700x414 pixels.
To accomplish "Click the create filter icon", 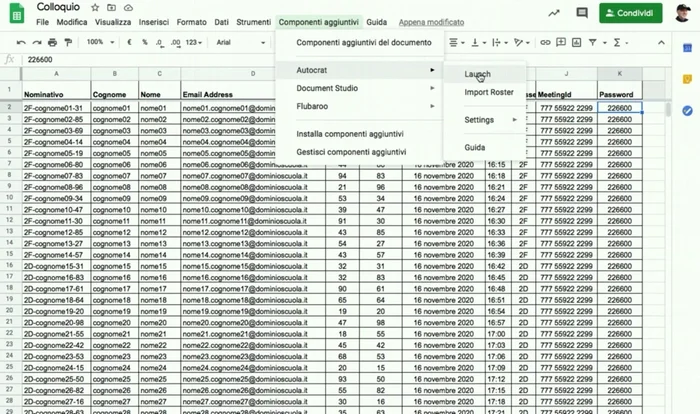I will point(593,43).
